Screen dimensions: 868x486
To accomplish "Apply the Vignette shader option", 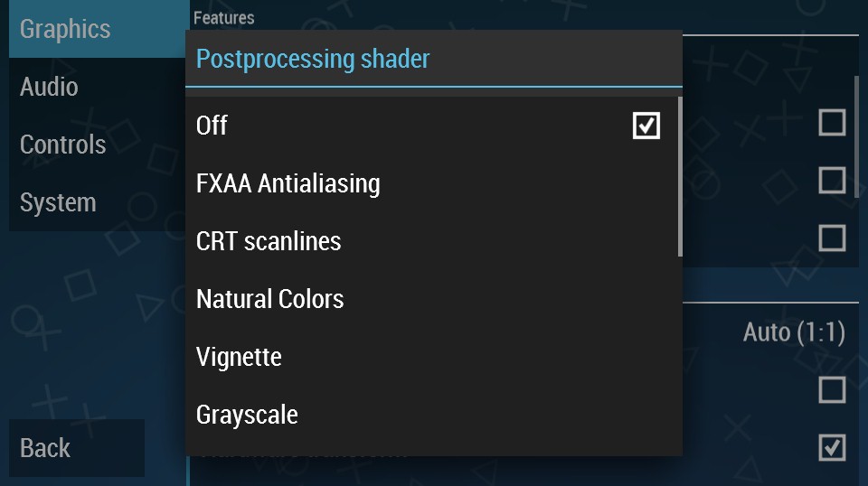I will (239, 357).
